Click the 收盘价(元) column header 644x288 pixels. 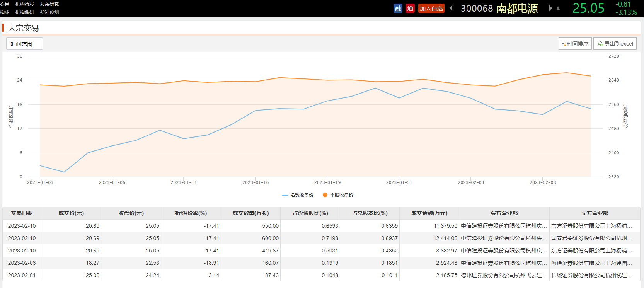(131, 213)
